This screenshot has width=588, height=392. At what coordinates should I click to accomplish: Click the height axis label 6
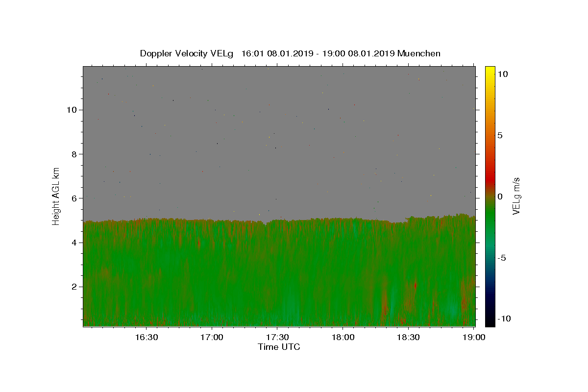click(74, 198)
